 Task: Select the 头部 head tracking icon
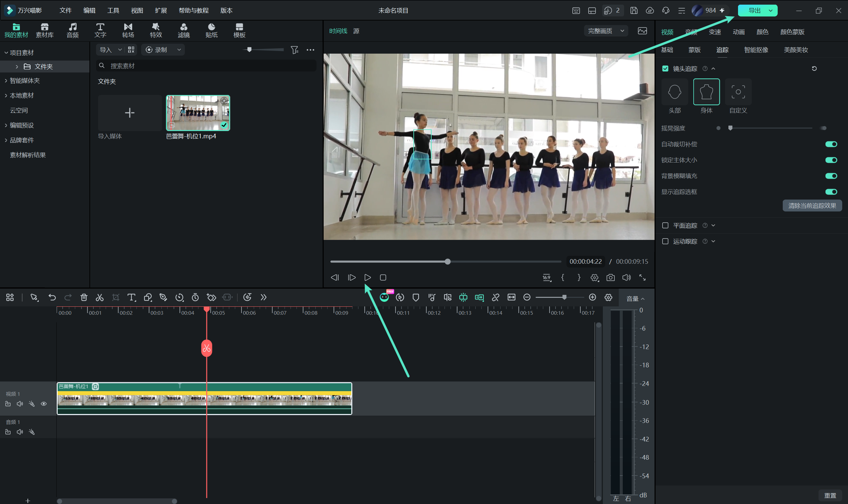click(x=674, y=92)
